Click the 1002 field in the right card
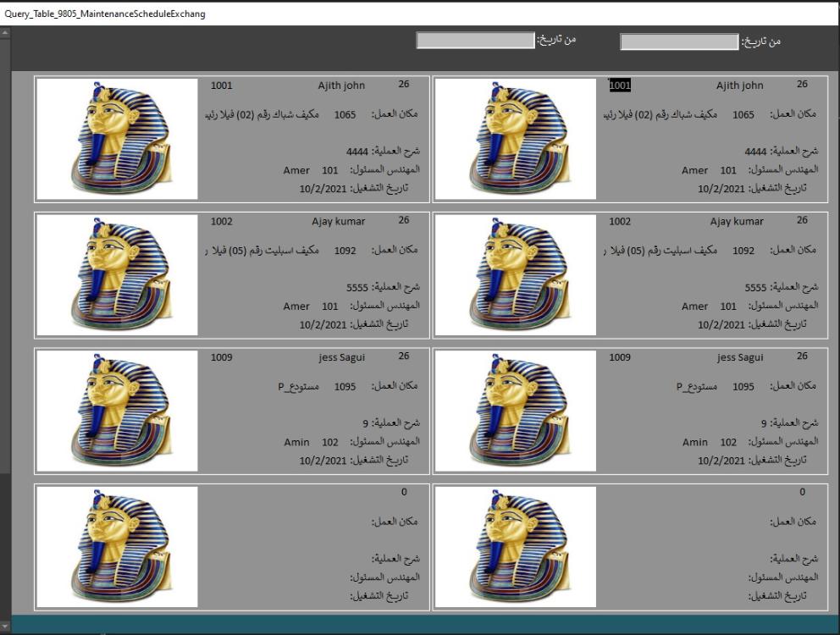 coord(620,221)
